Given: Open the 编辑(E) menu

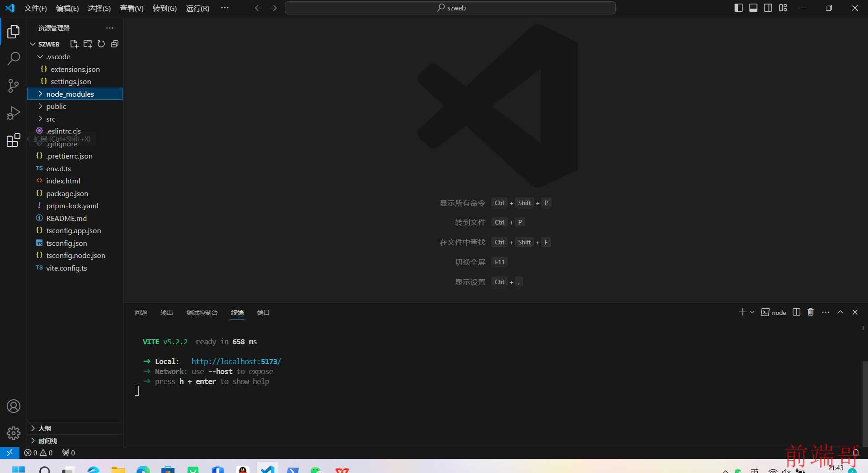Looking at the screenshot, I should pos(67,8).
